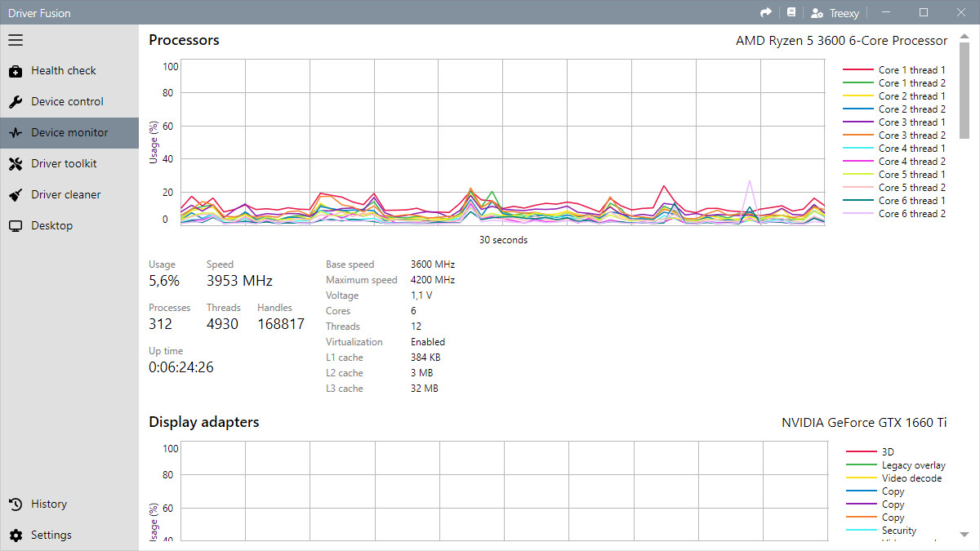Screen dimensions: 980x551
Task: Click the 1,1 V voltage value
Action: pyautogui.click(x=421, y=295)
